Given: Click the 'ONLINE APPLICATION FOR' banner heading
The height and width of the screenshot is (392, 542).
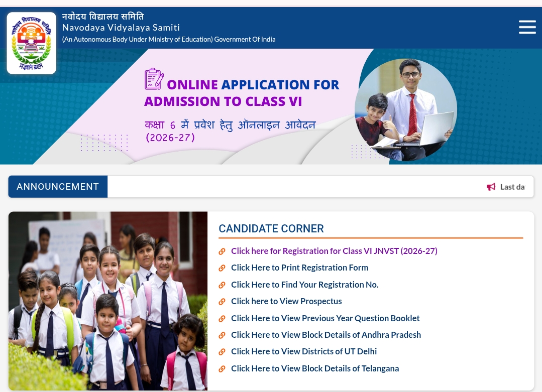Looking at the screenshot, I should [x=253, y=85].
